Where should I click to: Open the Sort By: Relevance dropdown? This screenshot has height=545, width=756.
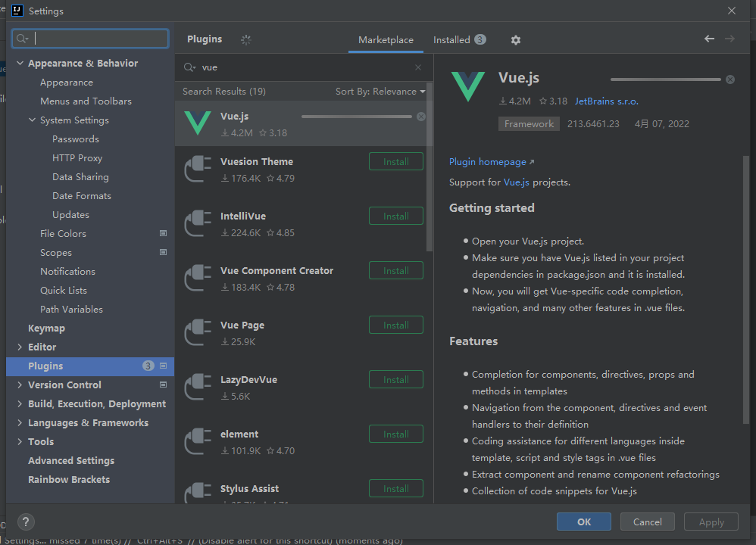[x=380, y=92]
